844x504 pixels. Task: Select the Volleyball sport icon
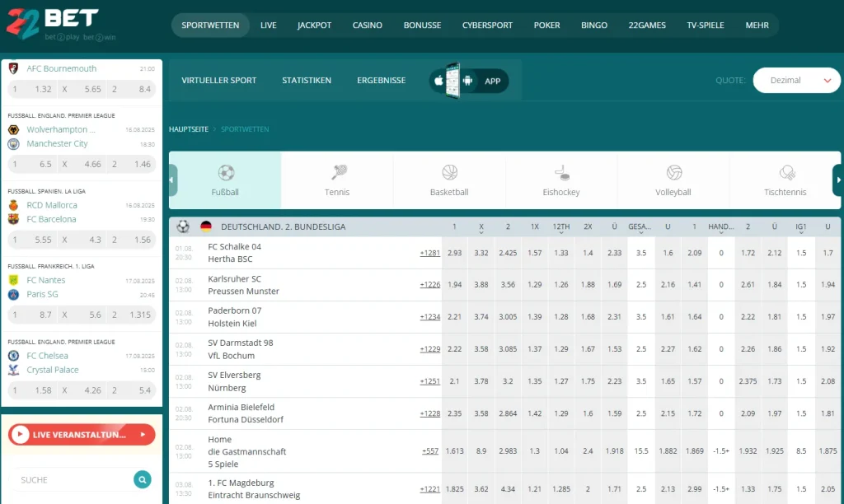pyautogui.click(x=674, y=173)
